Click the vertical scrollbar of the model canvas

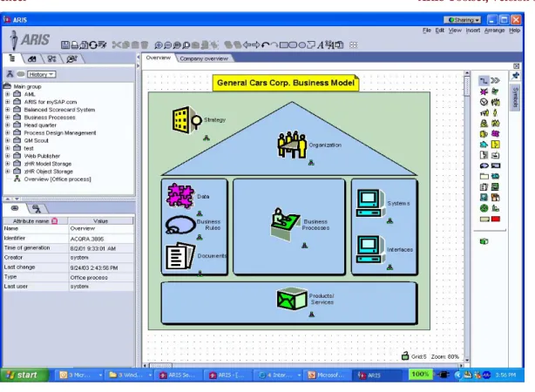[x=467, y=217]
